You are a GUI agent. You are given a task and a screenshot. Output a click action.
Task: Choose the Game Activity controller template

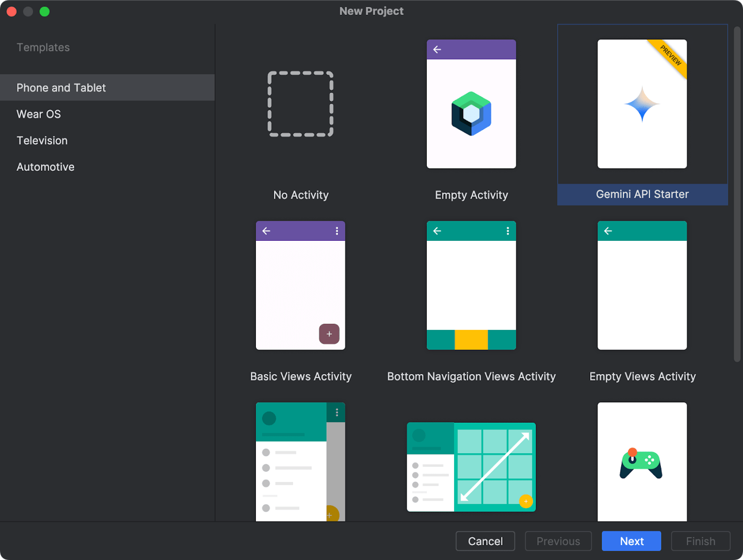[x=642, y=462]
